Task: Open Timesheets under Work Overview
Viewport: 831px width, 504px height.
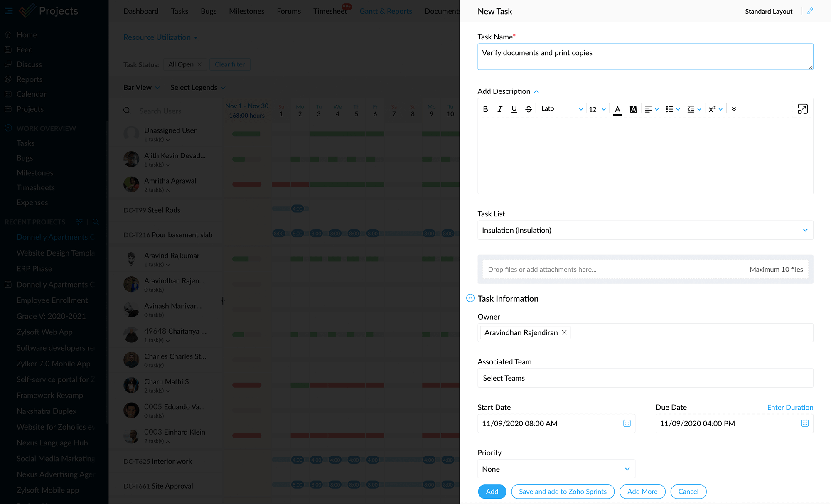Action: 36,188
